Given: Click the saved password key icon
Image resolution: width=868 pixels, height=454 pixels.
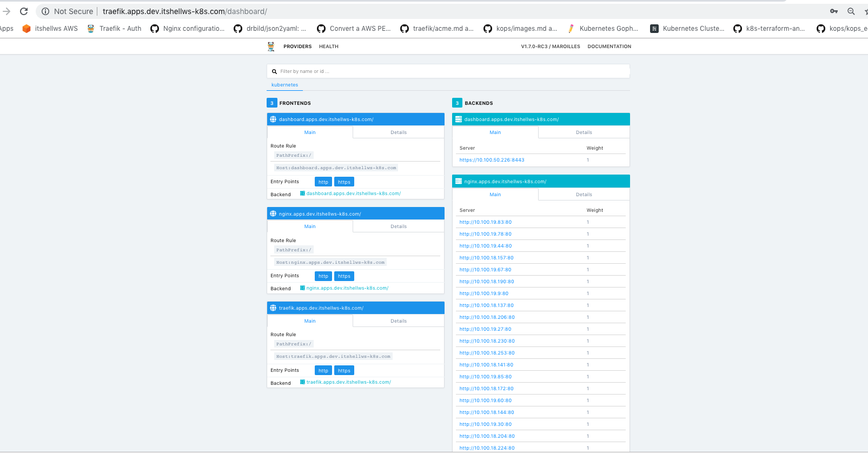Looking at the screenshot, I should pos(834,11).
